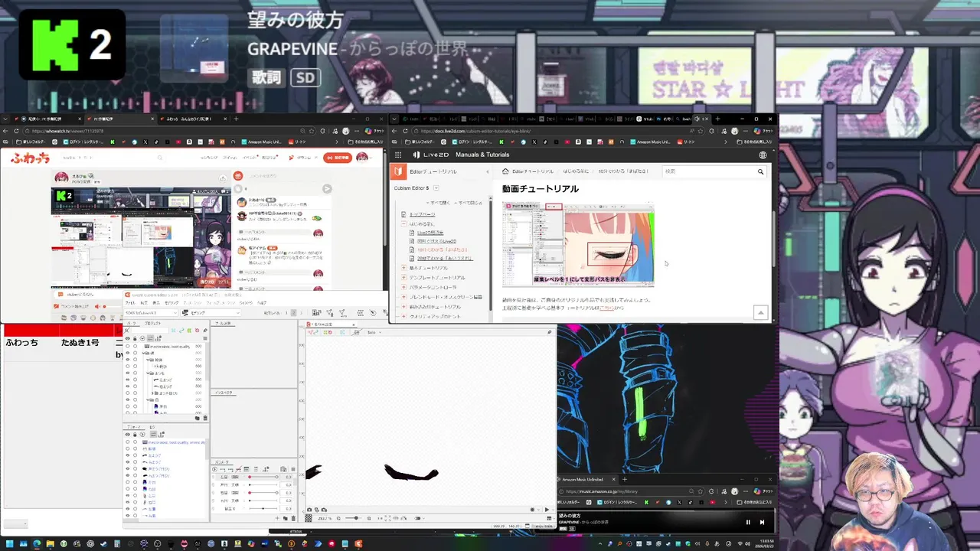The height and width of the screenshot is (551, 980).
Task: Click home icon in docs breadcrumb
Action: (x=505, y=171)
